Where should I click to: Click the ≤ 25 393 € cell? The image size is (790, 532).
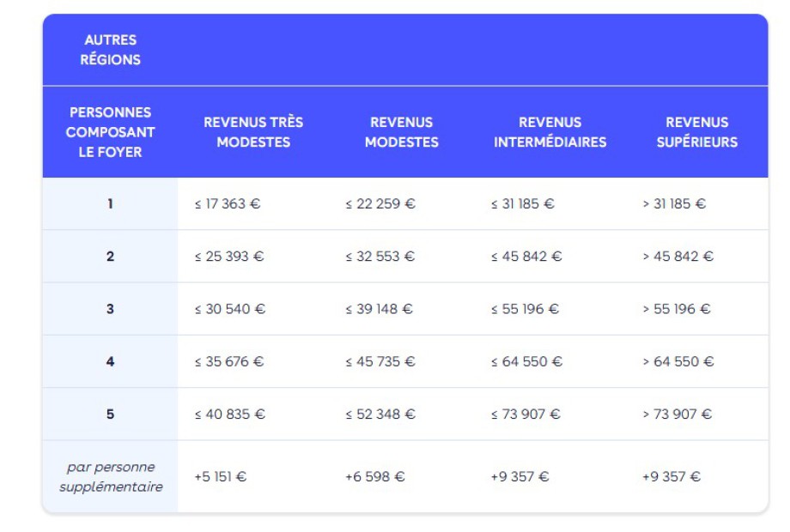pos(228,257)
